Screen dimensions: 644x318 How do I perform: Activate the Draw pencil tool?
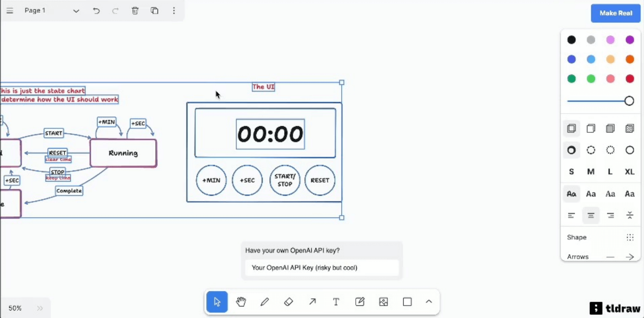265,302
